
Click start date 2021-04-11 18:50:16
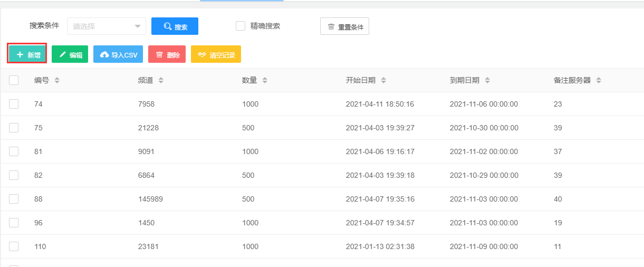pos(380,104)
